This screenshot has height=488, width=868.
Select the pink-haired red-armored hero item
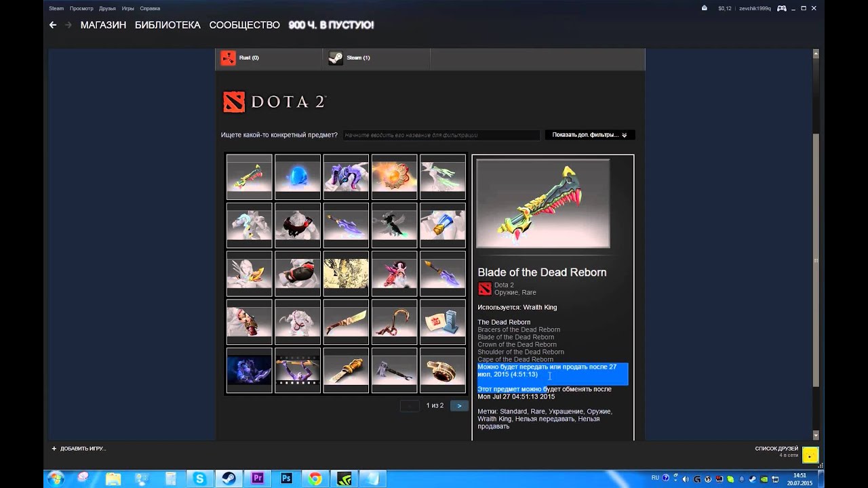tap(394, 274)
